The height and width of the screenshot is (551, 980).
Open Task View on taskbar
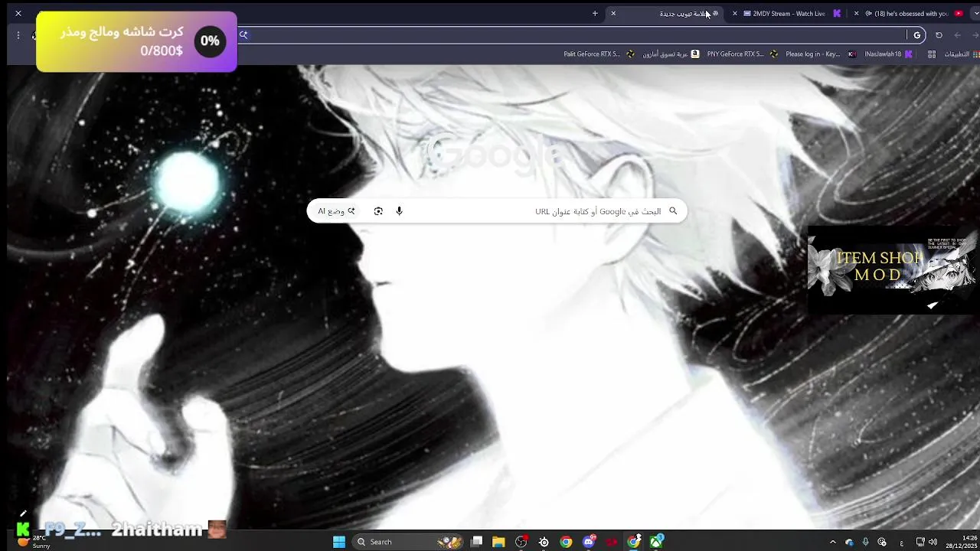pos(476,542)
